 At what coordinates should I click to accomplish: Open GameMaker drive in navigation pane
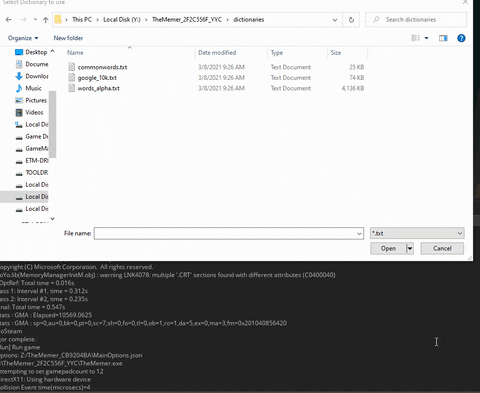[x=37, y=148]
